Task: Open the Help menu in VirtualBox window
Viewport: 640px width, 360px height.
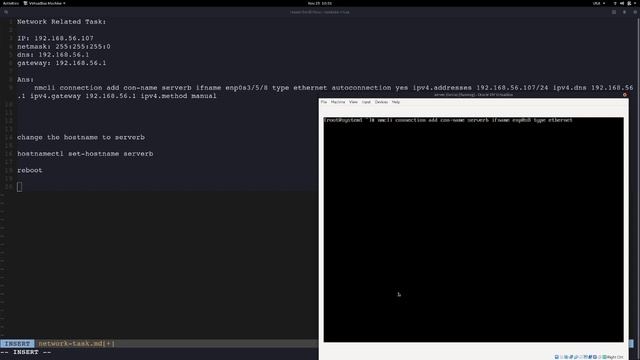Action: pyautogui.click(x=396, y=102)
